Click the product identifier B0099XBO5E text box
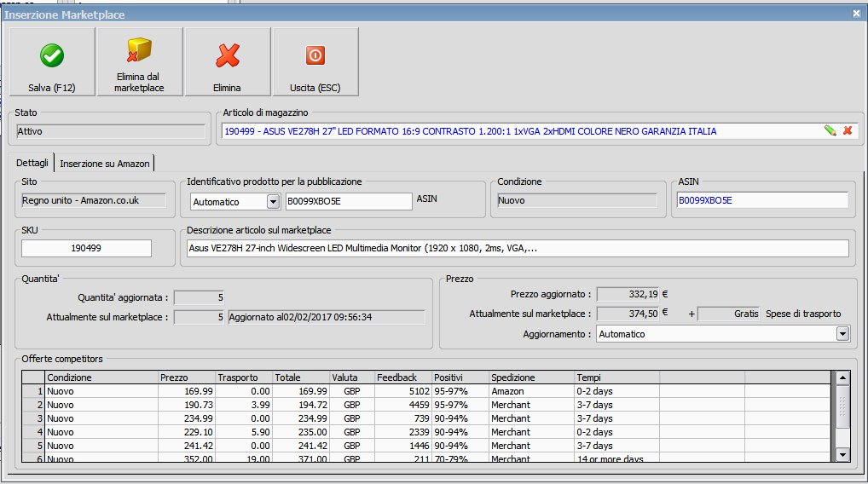The image size is (868, 484). click(x=347, y=202)
